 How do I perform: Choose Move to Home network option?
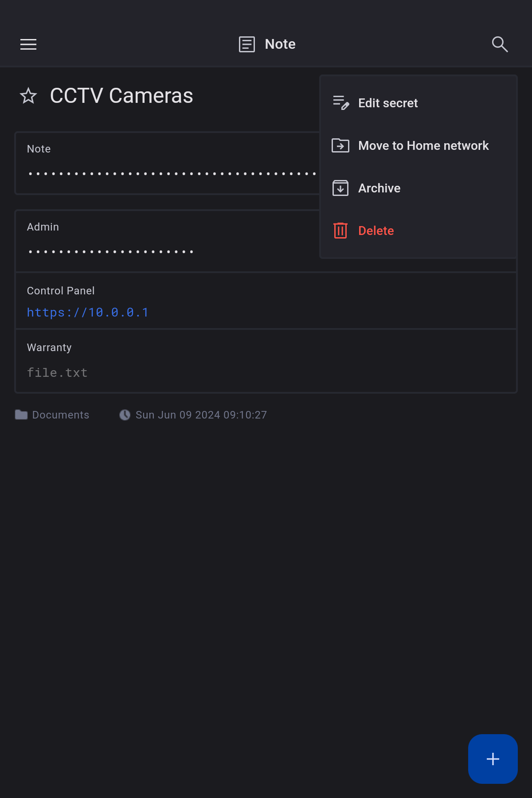click(x=423, y=146)
